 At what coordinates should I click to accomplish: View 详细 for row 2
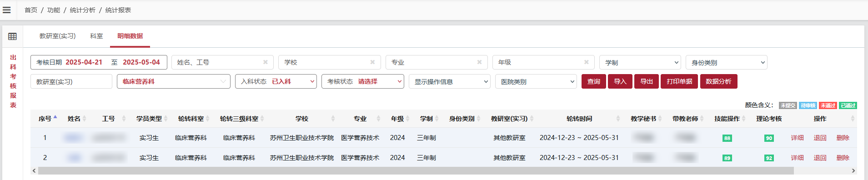(798, 158)
